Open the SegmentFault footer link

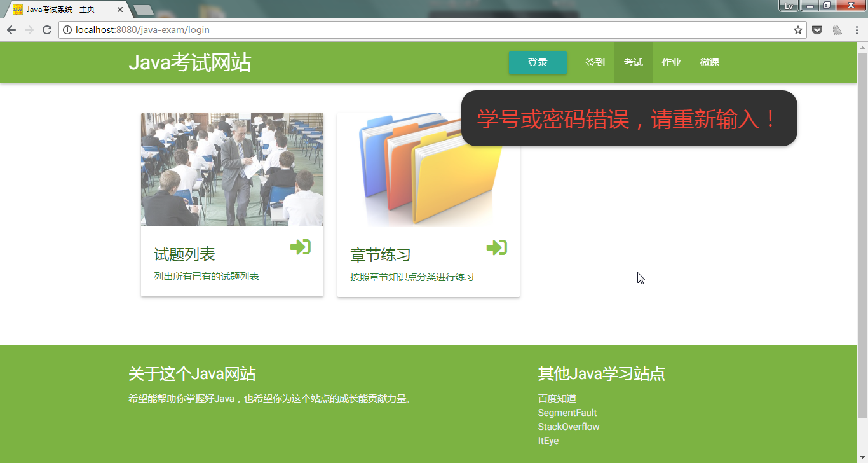pos(567,413)
